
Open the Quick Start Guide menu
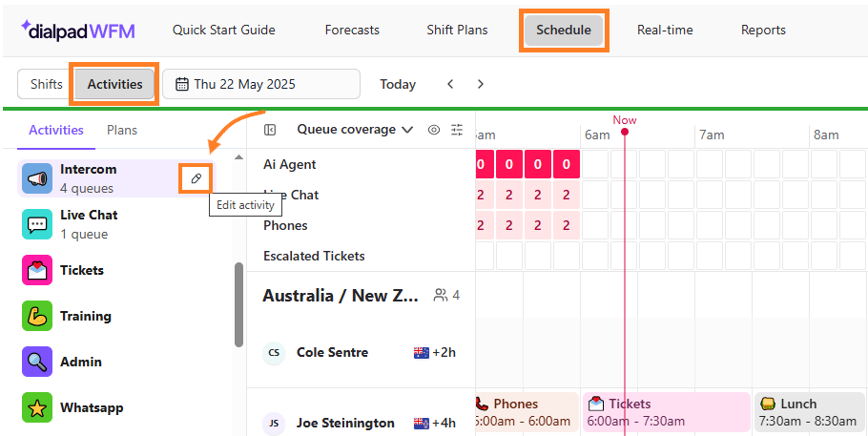pyautogui.click(x=223, y=30)
